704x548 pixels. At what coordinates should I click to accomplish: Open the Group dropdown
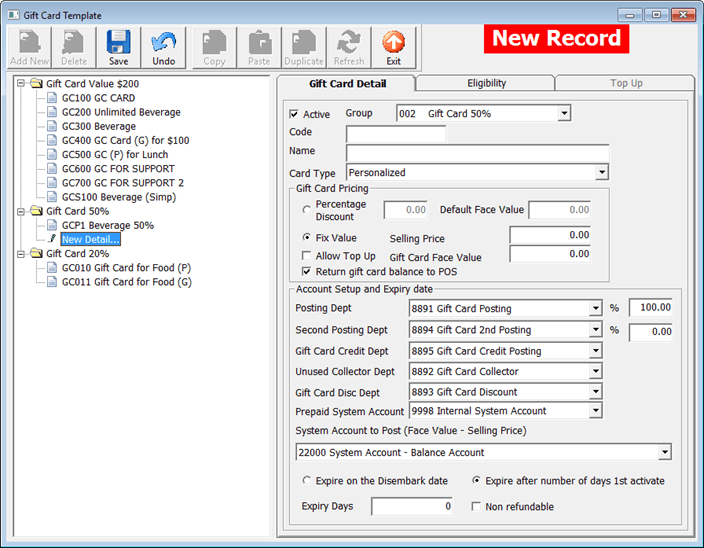564,113
